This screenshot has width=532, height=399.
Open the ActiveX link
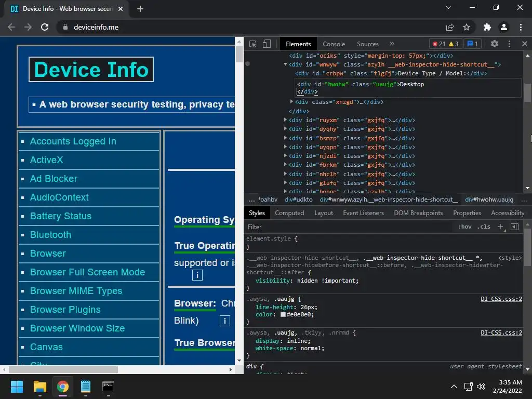point(46,160)
